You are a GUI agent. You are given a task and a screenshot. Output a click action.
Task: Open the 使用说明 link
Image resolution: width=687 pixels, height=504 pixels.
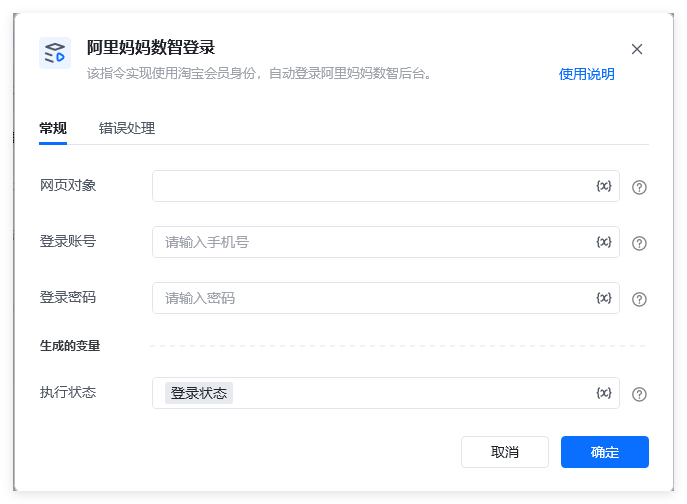coord(586,74)
